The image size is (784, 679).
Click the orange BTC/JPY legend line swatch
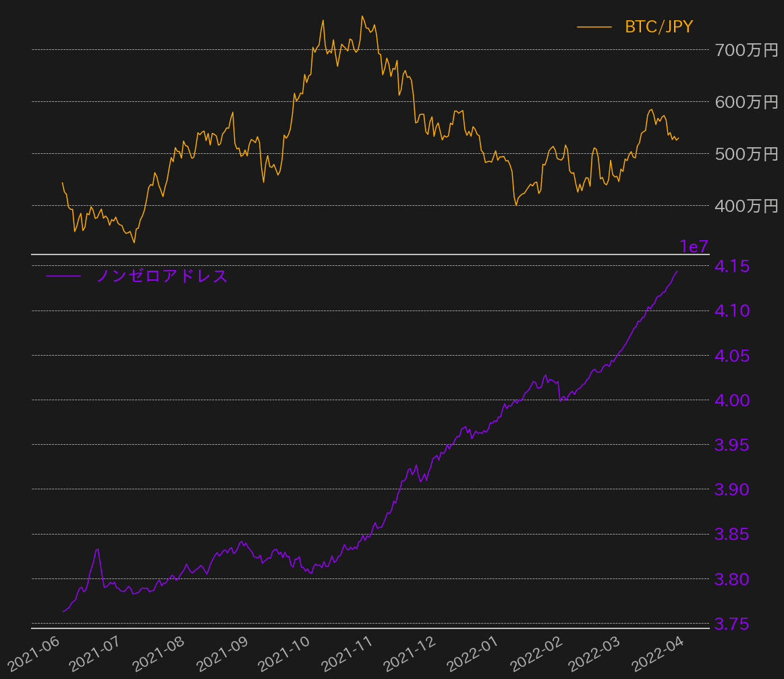click(594, 27)
